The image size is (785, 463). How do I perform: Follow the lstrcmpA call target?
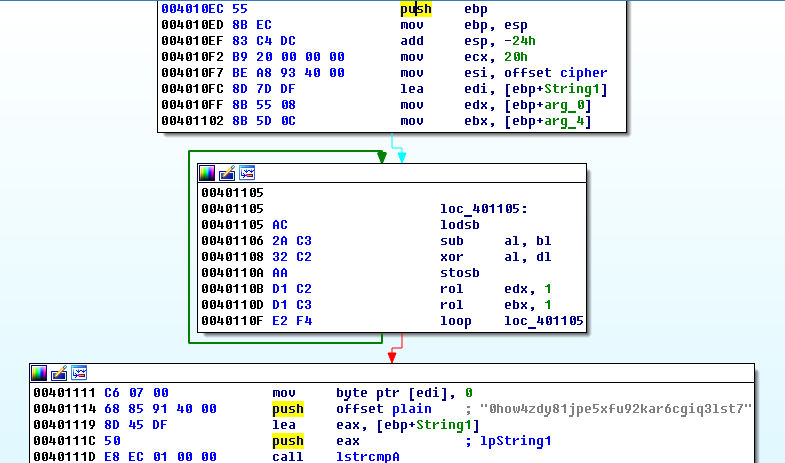tap(367, 457)
